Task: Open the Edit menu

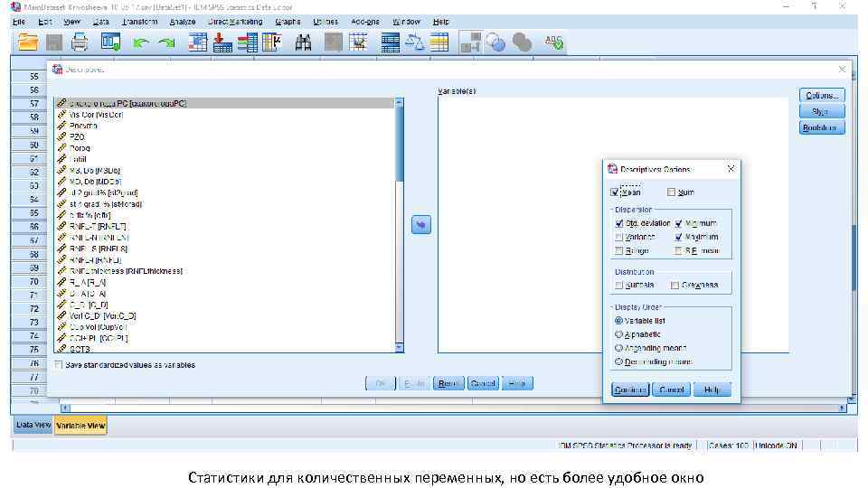Action: (45, 22)
